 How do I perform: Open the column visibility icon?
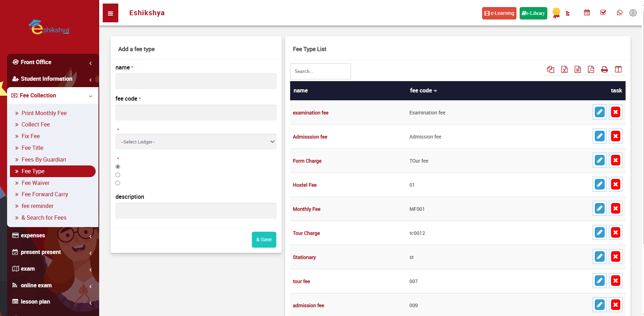point(618,69)
